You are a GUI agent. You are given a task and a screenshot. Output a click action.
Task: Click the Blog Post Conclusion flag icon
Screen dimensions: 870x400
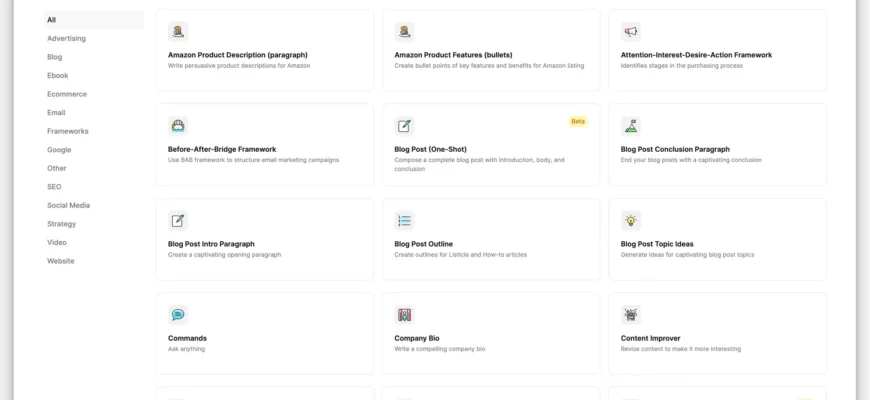pyautogui.click(x=630, y=126)
